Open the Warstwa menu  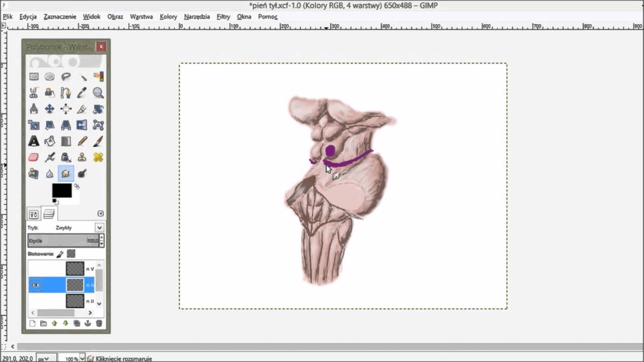coord(141,17)
